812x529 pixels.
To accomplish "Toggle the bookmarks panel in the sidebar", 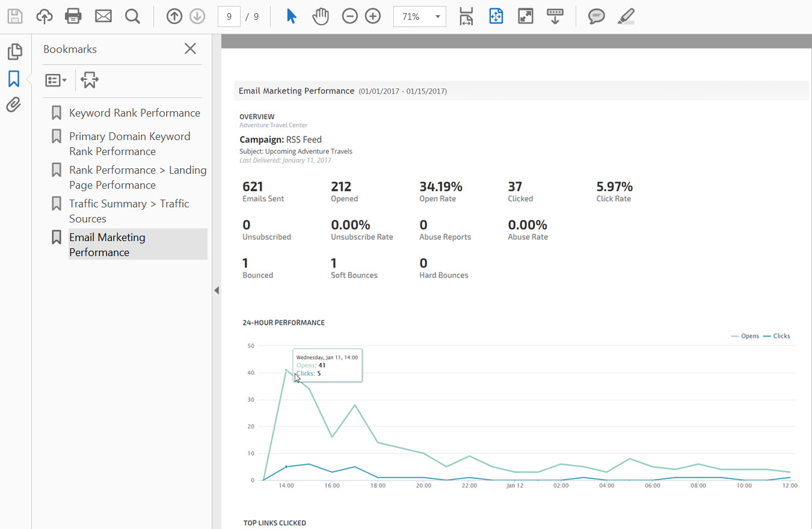I will point(14,79).
